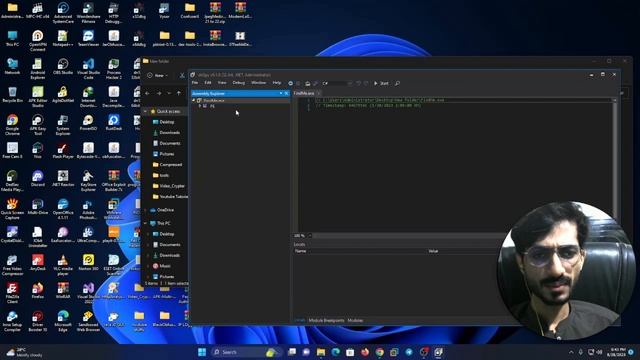640x360 pixels.
Task: Open the OpenVPN Connect desktop icon
Action: (x=38, y=41)
